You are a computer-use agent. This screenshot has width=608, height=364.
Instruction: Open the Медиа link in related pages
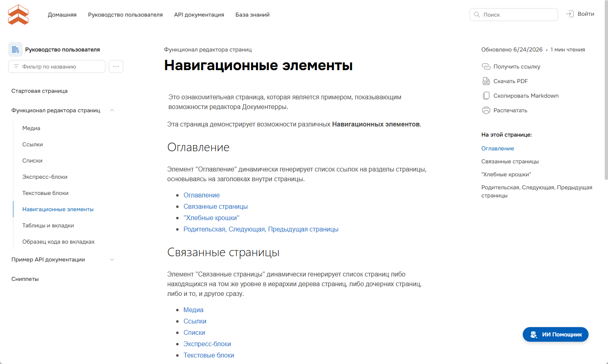(x=193, y=310)
